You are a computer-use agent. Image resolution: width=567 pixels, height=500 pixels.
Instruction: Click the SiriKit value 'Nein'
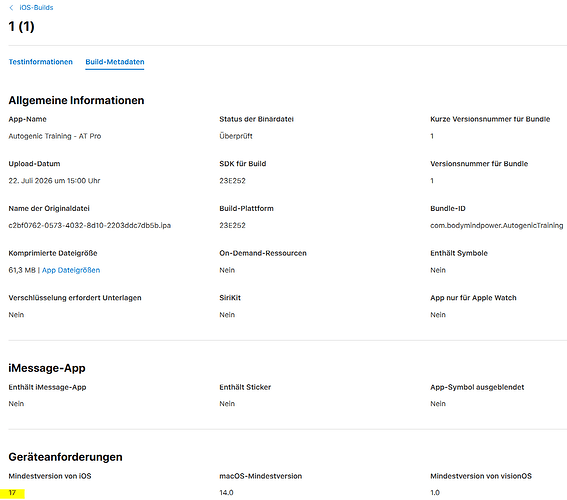pyautogui.click(x=227, y=315)
